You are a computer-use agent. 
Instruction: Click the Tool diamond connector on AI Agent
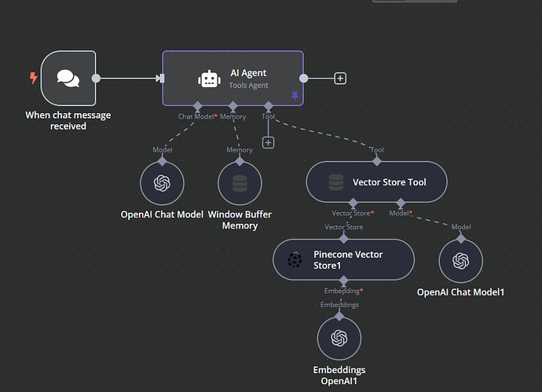(x=268, y=106)
